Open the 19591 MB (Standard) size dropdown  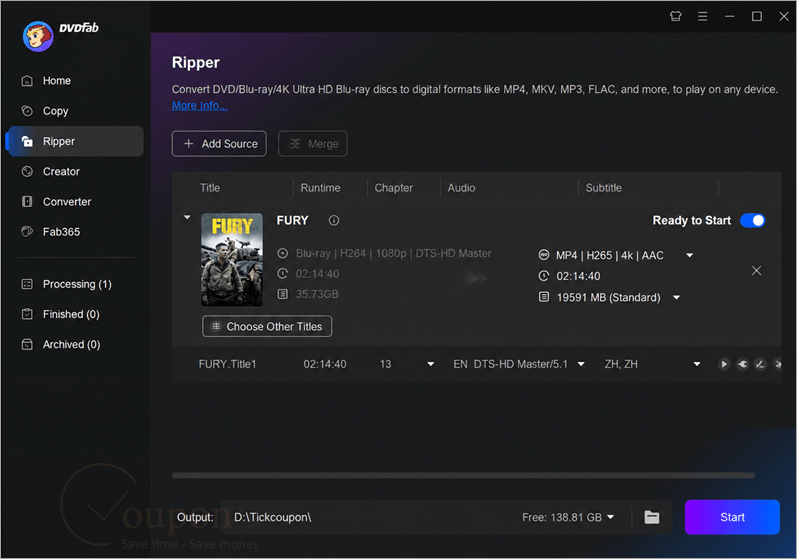(x=676, y=297)
